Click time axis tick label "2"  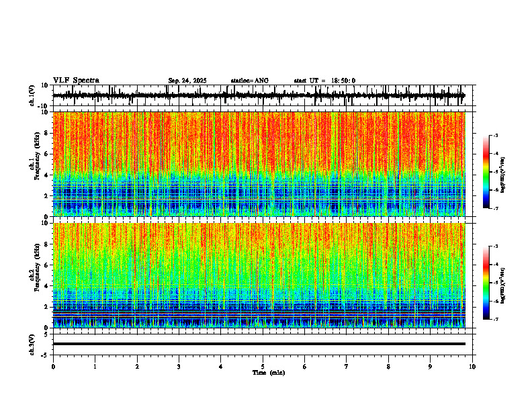[x=137, y=367]
